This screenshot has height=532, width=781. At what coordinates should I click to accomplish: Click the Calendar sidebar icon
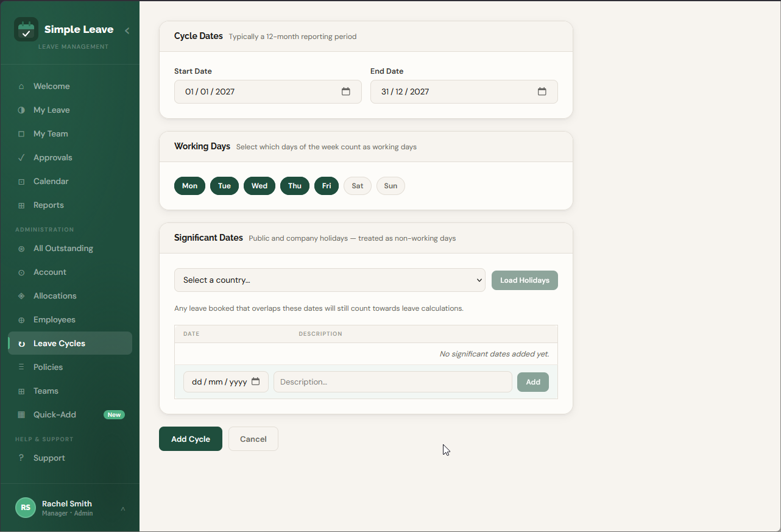coord(21,182)
